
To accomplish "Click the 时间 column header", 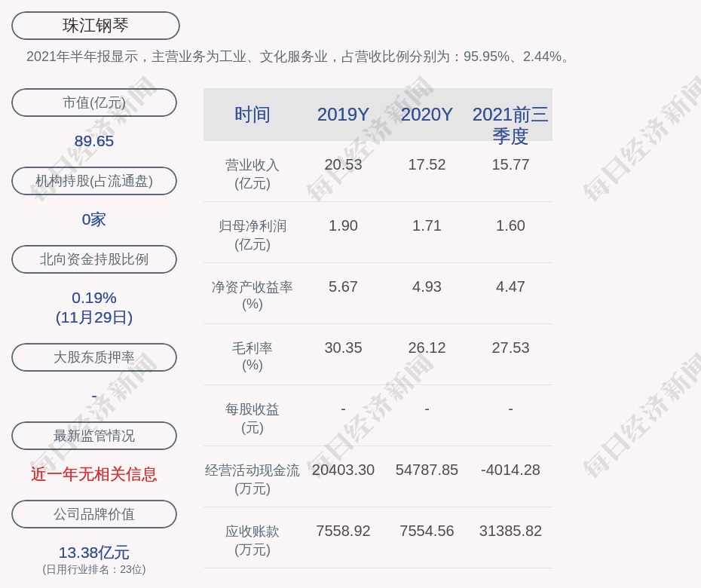I will [x=253, y=115].
